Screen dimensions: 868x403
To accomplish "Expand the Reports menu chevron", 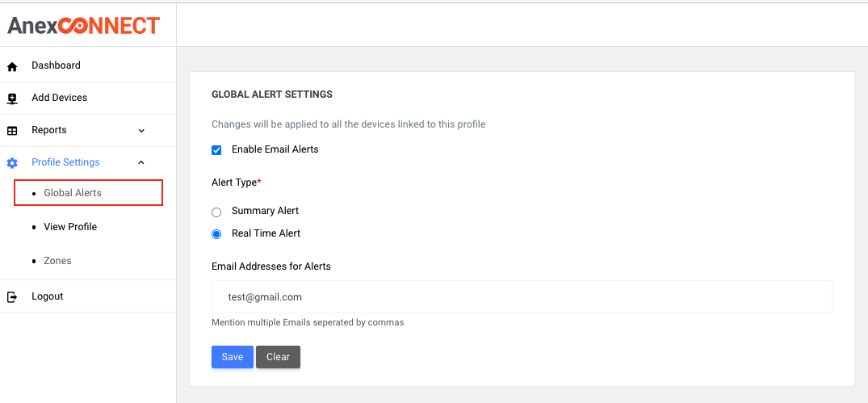I will pyautogui.click(x=141, y=131).
